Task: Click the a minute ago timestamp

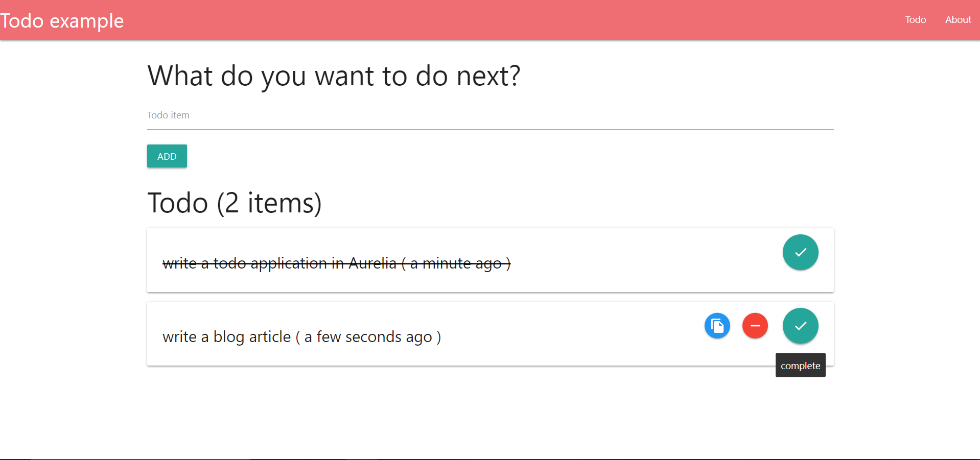Action: click(456, 263)
